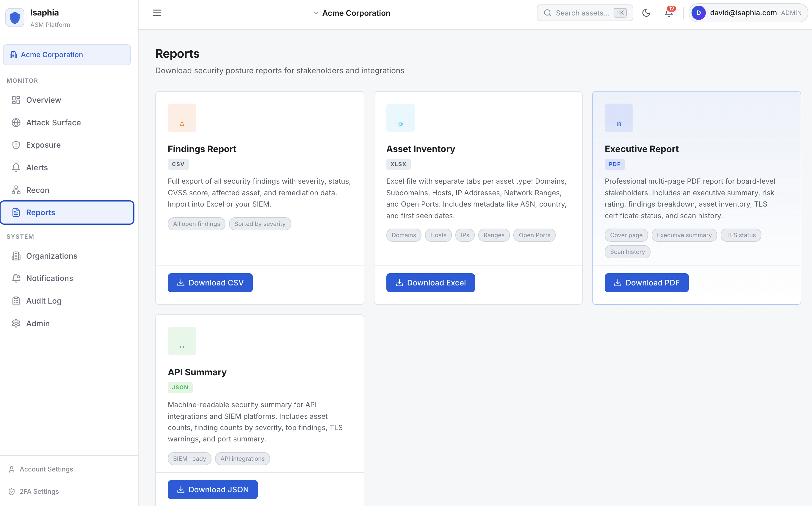
Task: Click the Executive Report card title
Action: point(642,149)
